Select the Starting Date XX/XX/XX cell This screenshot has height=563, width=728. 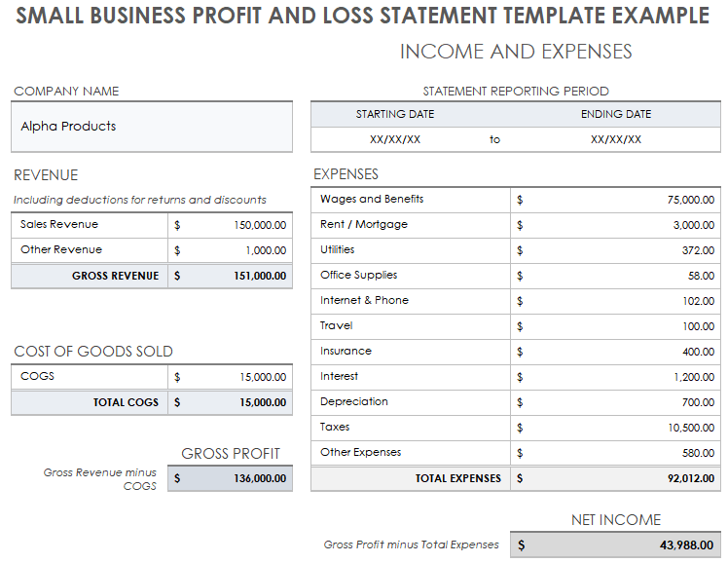point(394,139)
